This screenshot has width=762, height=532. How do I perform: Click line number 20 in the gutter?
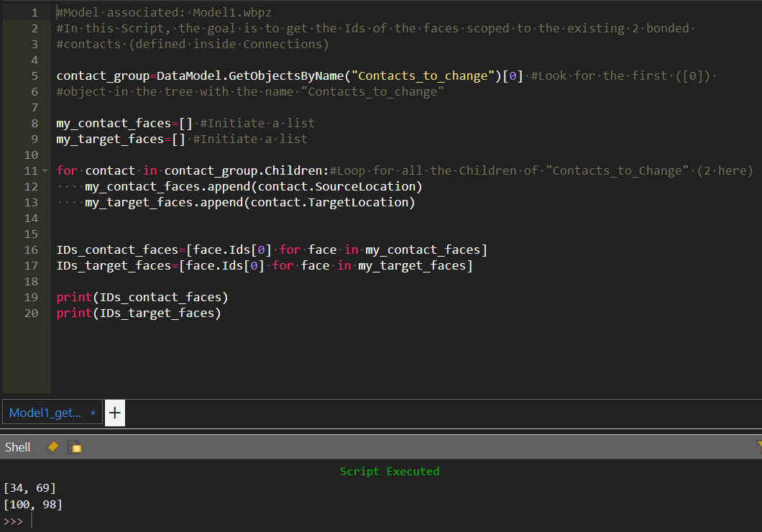tap(31, 313)
